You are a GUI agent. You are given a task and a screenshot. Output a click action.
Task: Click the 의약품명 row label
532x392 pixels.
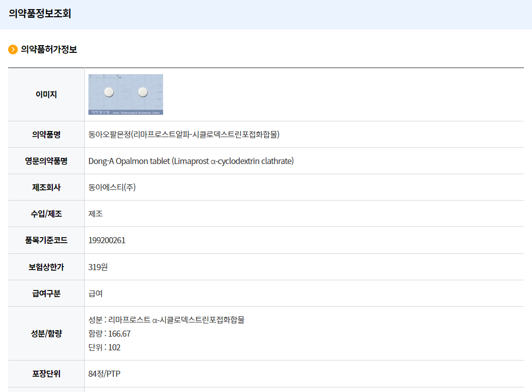tap(46, 134)
